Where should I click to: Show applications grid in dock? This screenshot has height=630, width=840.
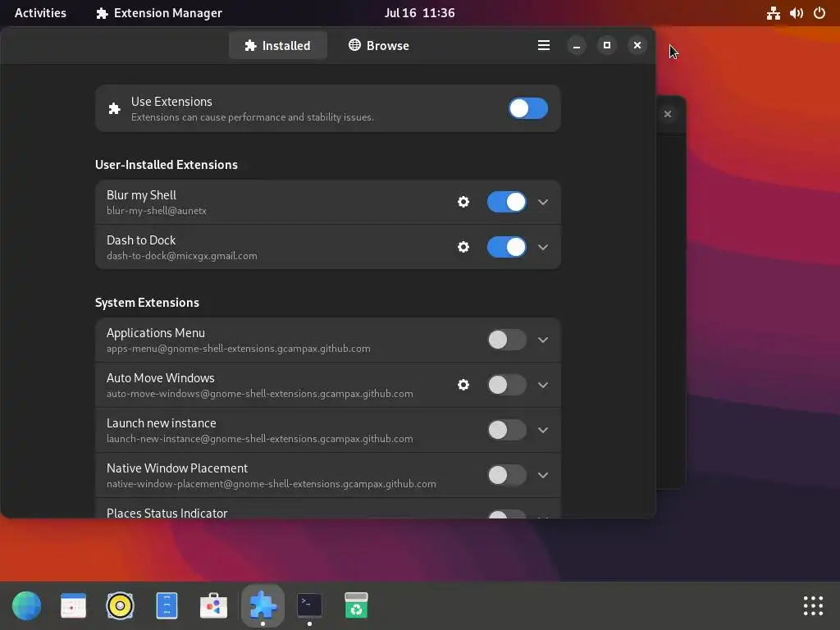pos(813,606)
